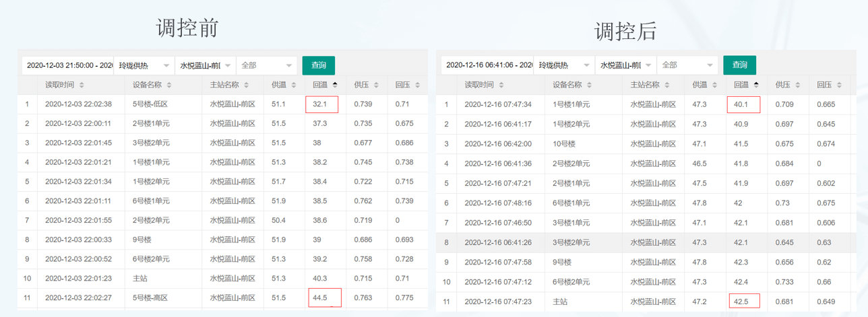Sort 供压 column in the 调控前 table

tap(377, 85)
